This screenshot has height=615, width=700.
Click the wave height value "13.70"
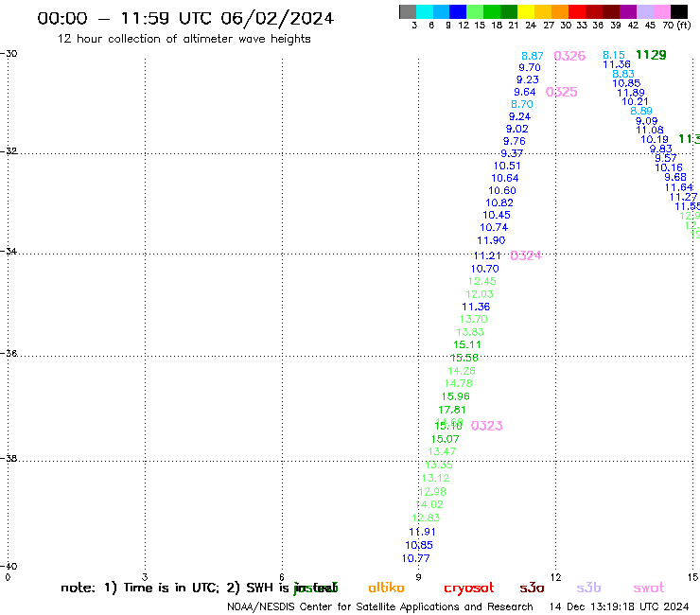[474, 319]
